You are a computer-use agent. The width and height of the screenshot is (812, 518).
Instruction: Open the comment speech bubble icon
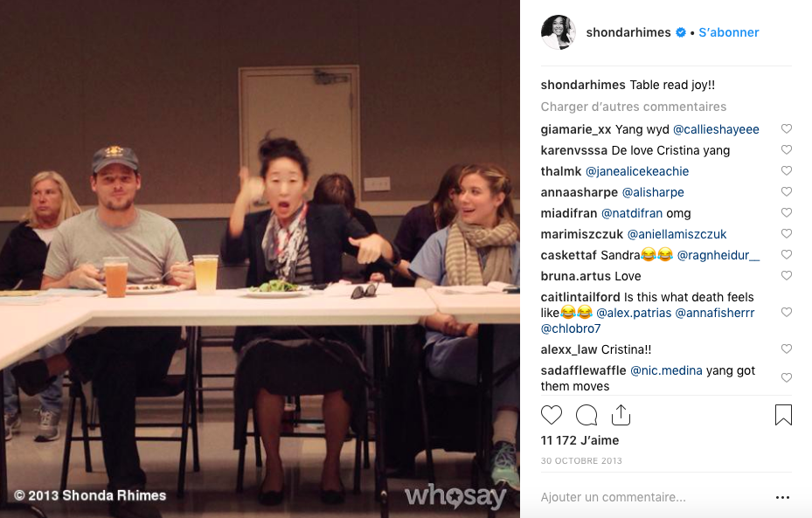coord(586,415)
